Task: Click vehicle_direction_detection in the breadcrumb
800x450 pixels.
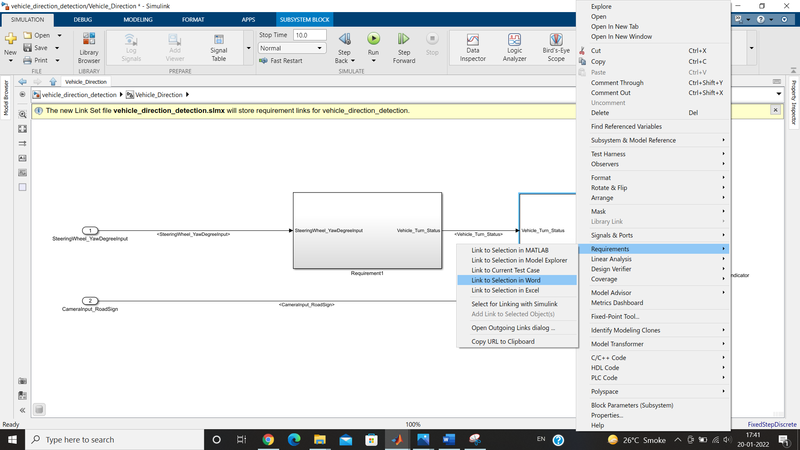Action: point(79,95)
